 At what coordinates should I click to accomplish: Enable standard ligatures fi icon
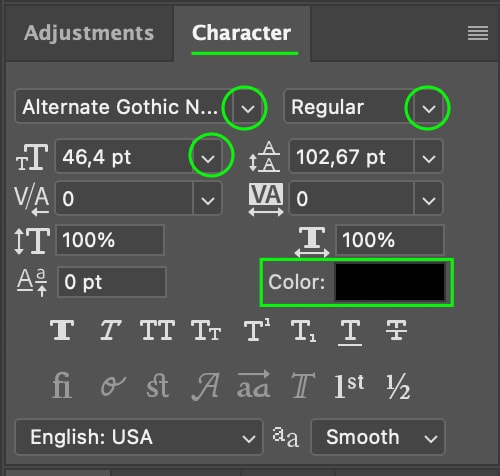click(62, 386)
